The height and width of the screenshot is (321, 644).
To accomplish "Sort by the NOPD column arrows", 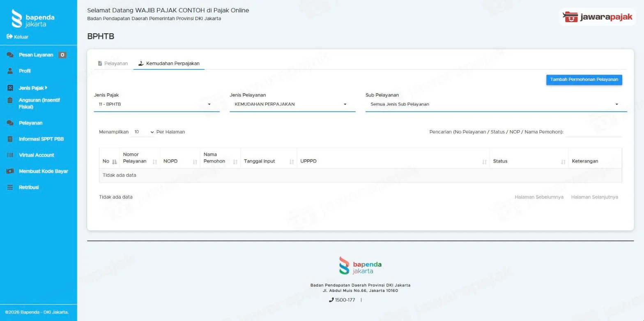I will click(x=195, y=162).
